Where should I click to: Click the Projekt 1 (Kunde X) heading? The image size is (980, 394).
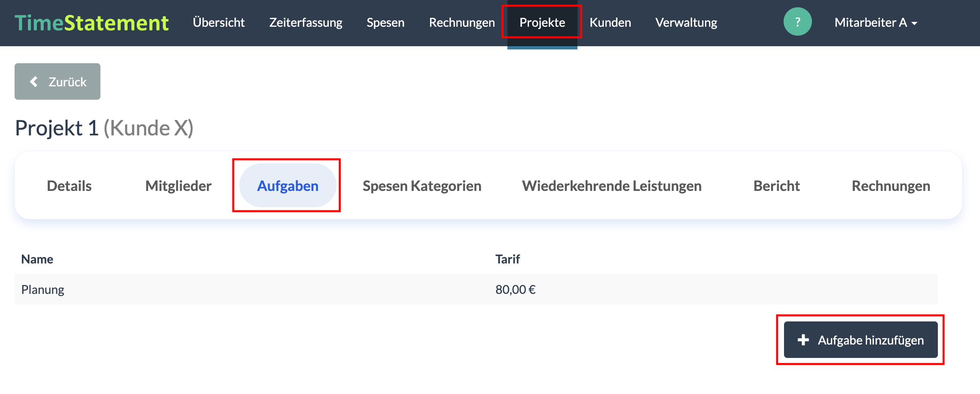pos(104,128)
